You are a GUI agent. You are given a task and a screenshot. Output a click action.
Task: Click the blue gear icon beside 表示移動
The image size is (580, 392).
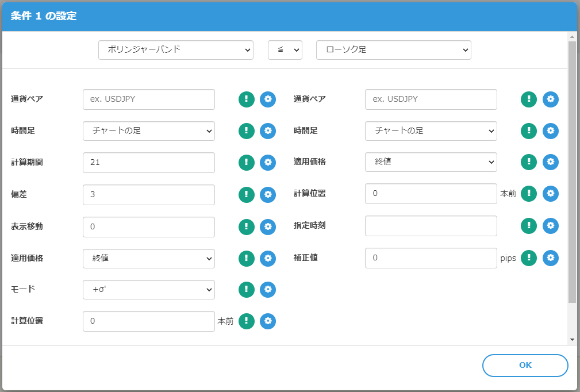[x=268, y=226]
